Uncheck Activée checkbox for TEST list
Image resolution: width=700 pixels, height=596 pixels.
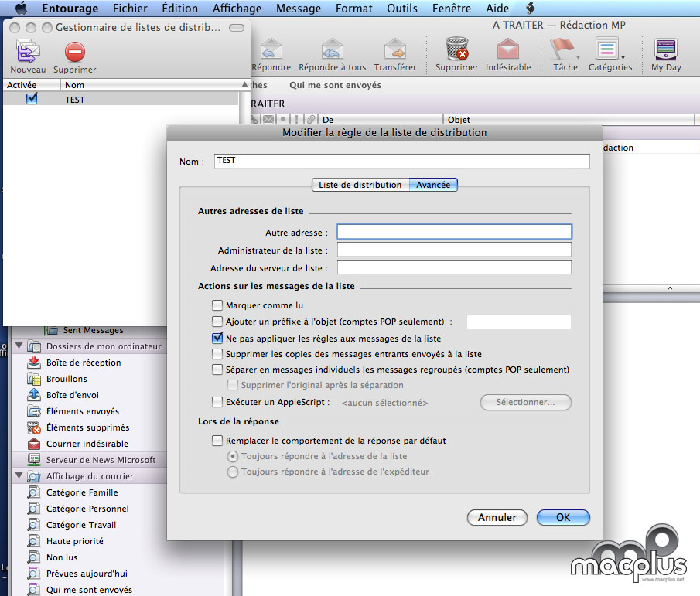pos(32,99)
